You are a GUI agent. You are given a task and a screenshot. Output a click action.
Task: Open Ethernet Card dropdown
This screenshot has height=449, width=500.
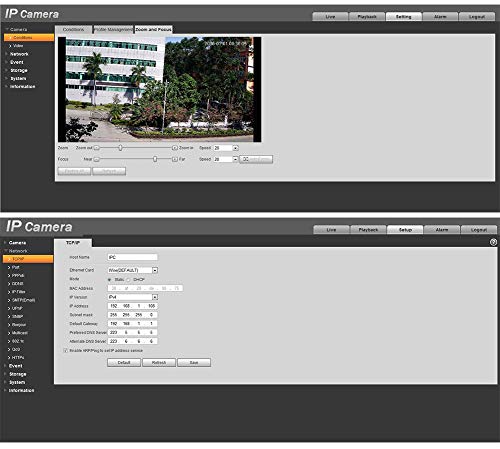[155, 270]
